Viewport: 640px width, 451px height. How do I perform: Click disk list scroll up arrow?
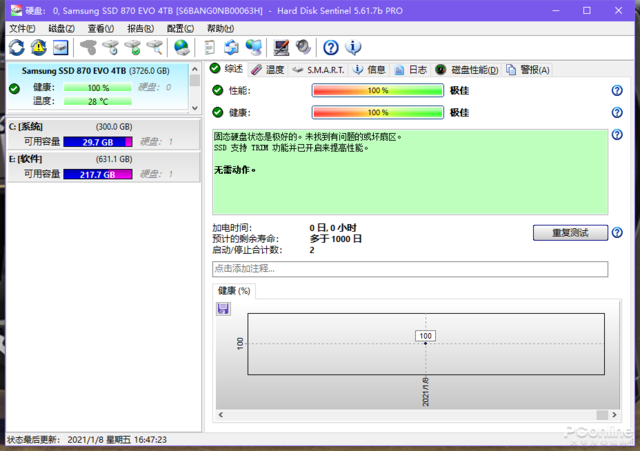(x=195, y=69)
